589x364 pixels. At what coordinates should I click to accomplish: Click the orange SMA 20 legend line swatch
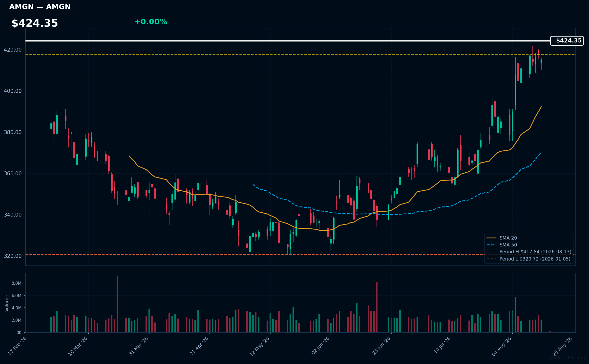coord(491,238)
